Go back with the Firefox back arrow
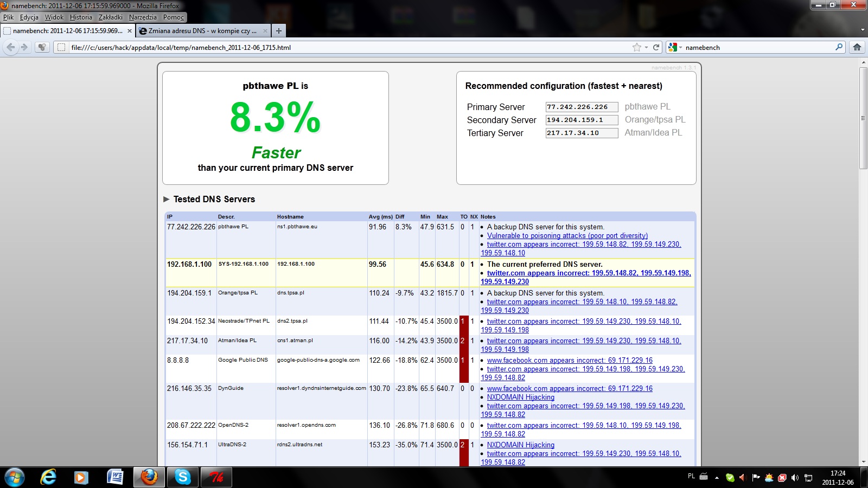 [x=11, y=47]
